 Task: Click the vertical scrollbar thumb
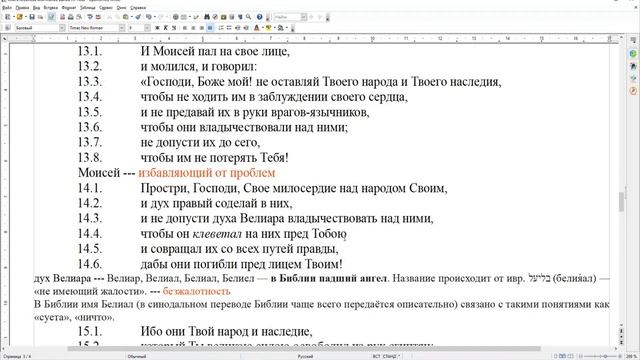pos(621,202)
